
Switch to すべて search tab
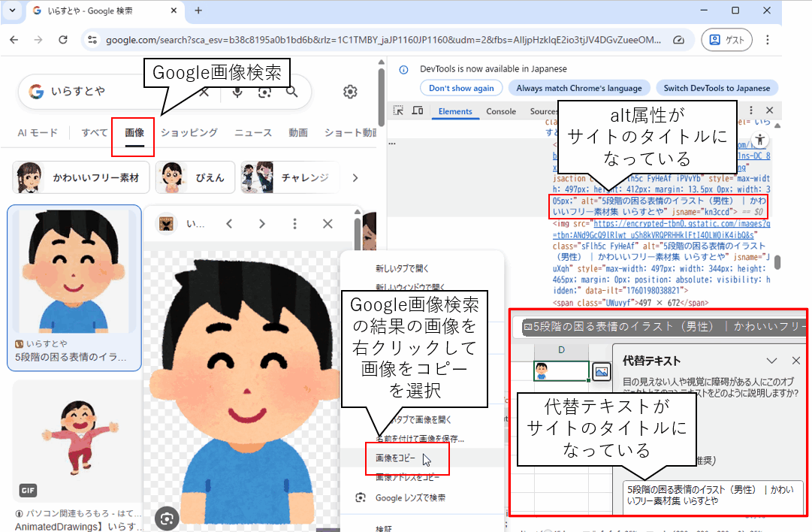94,132
